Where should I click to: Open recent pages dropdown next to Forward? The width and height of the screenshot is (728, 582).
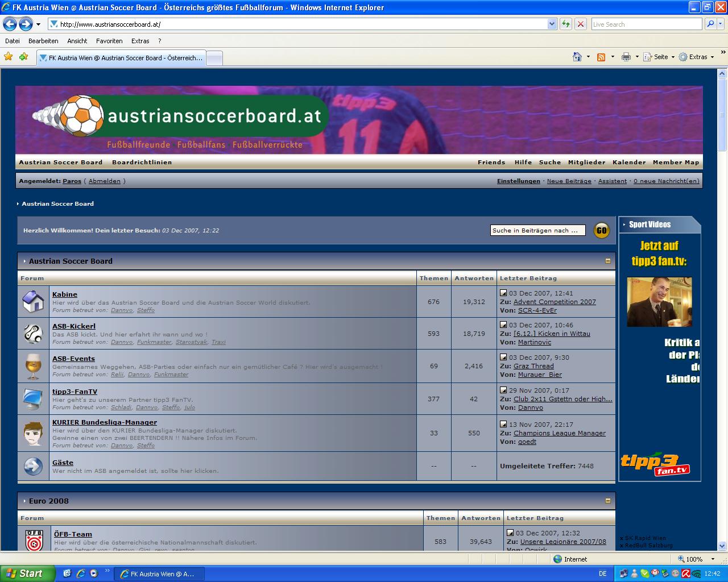pyautogui.click(x=38, y=24)
